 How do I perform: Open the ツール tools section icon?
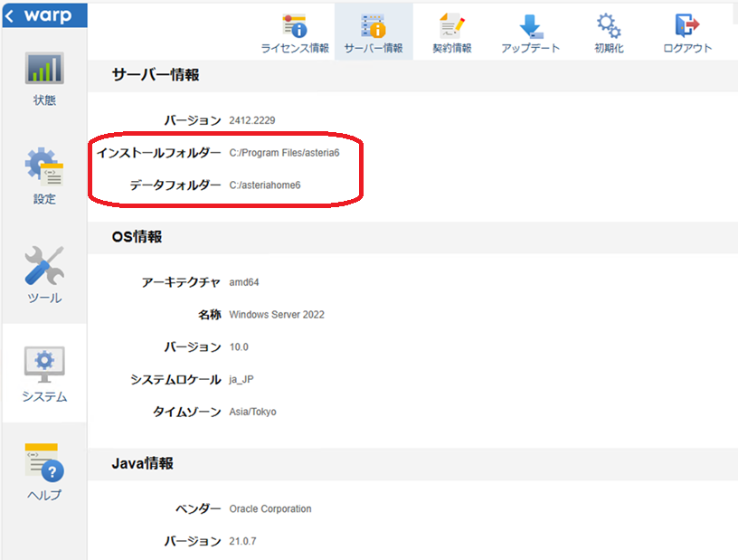point(44,266)
